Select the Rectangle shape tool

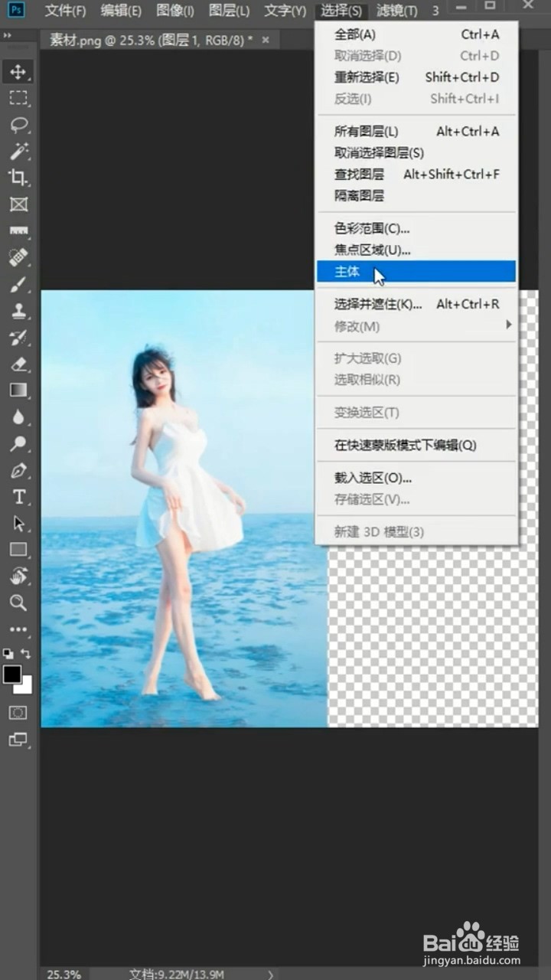(18, 549)
